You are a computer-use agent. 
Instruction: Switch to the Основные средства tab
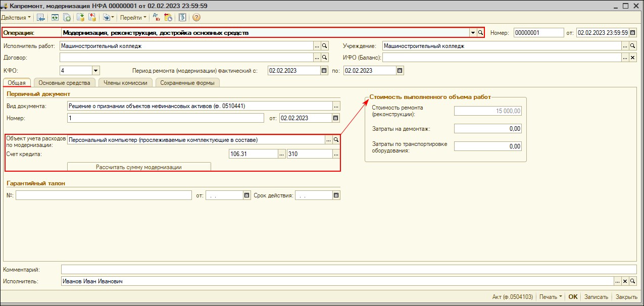click(64, 83)
